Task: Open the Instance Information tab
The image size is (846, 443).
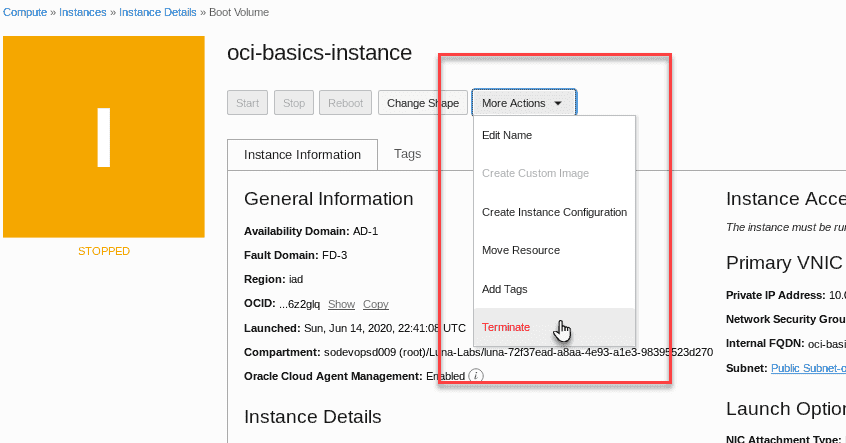Action: click(302, 155)
